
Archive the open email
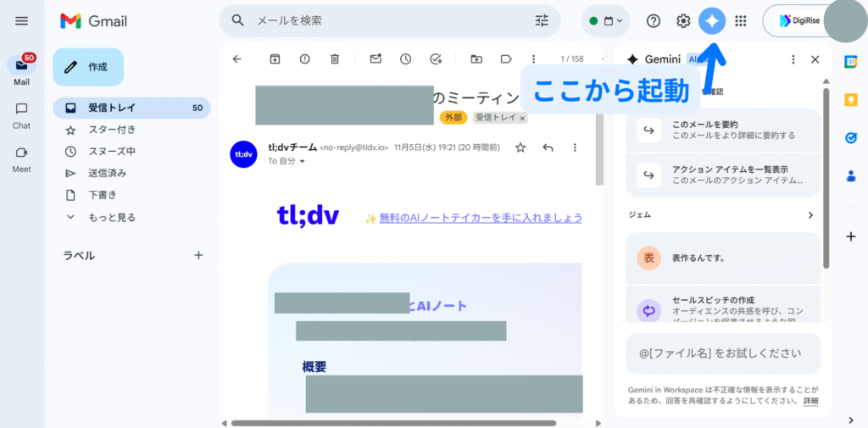(275, 58)
